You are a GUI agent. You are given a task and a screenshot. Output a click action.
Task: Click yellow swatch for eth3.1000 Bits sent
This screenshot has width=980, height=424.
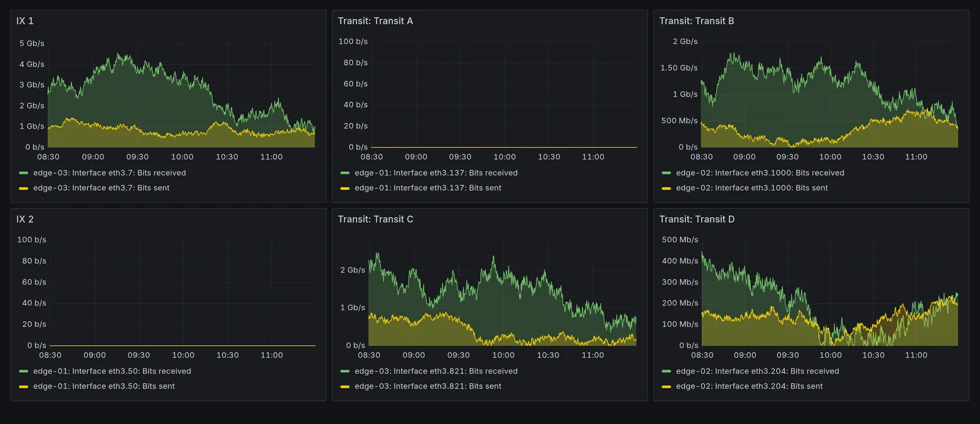(667, 188)
